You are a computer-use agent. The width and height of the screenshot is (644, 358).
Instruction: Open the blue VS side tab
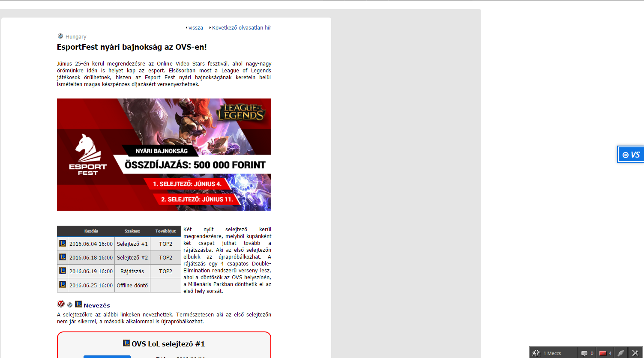click(631, 155)
